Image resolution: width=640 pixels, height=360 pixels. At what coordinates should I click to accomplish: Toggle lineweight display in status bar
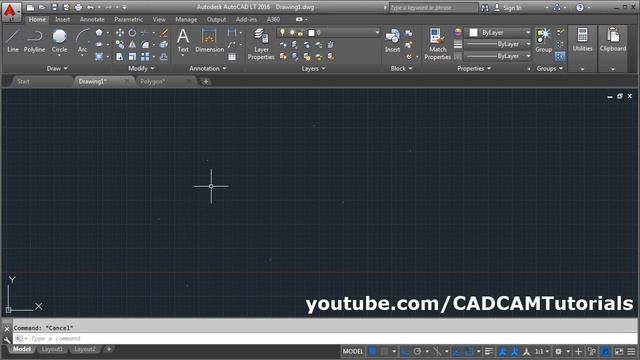[489, 351]
